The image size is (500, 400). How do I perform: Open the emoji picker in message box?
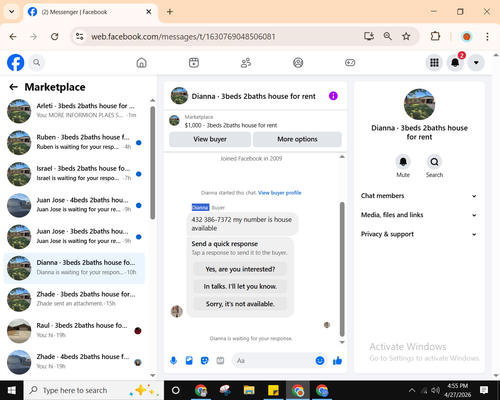click(320, 360)
